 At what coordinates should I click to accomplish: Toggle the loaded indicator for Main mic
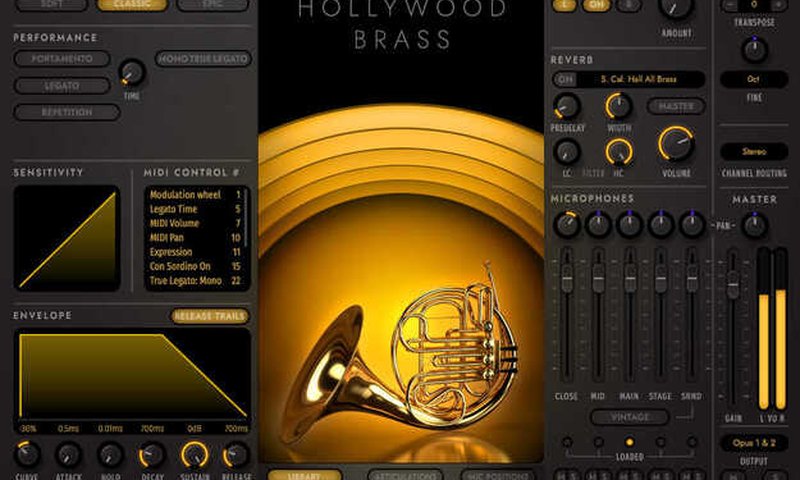click(x=629, y=441)
